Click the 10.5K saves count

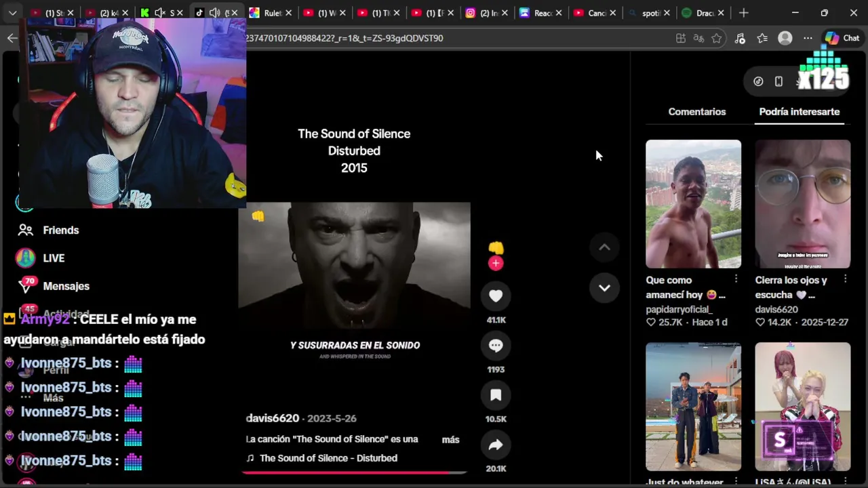click(x=496, y=419)
